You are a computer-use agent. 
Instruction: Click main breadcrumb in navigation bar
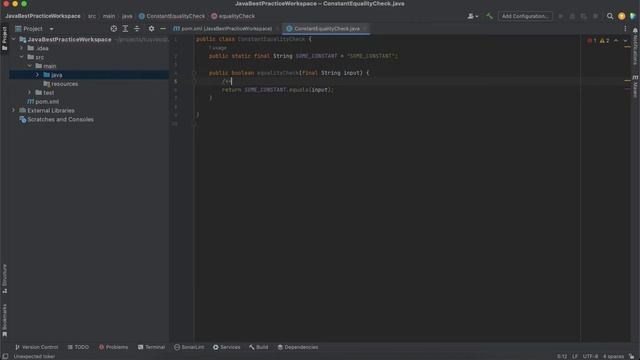(109, 16)
